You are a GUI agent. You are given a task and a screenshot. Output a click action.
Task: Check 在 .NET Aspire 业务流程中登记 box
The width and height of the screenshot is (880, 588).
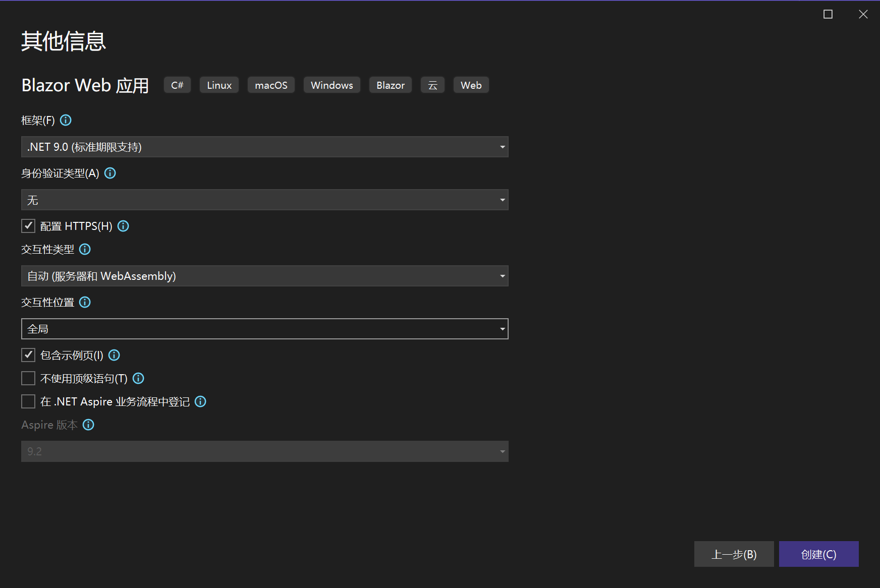pyautogui.click(x=28, y=401)
